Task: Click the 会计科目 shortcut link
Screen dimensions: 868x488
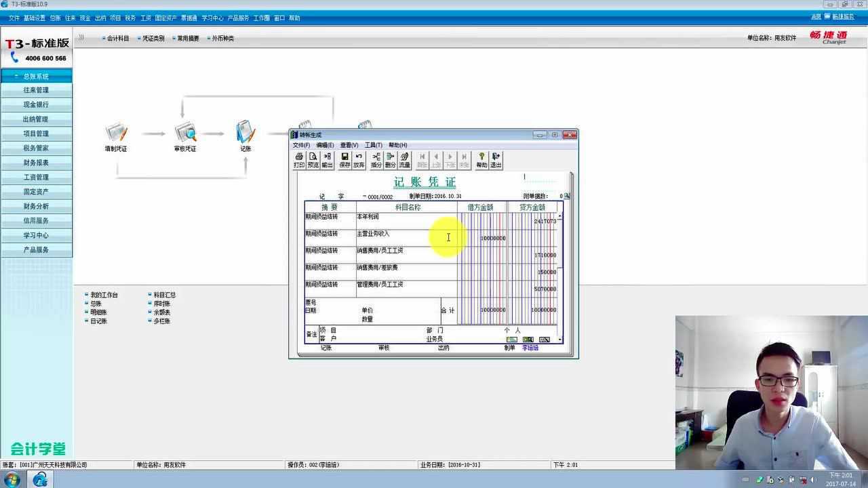Action: [x=117, y=39]
